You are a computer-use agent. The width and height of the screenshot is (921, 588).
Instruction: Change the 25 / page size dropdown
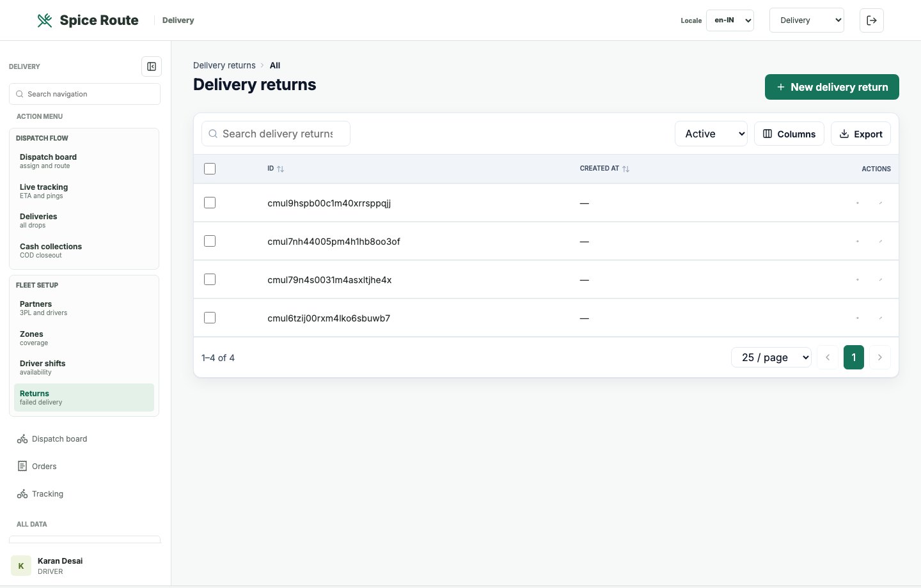771,357
